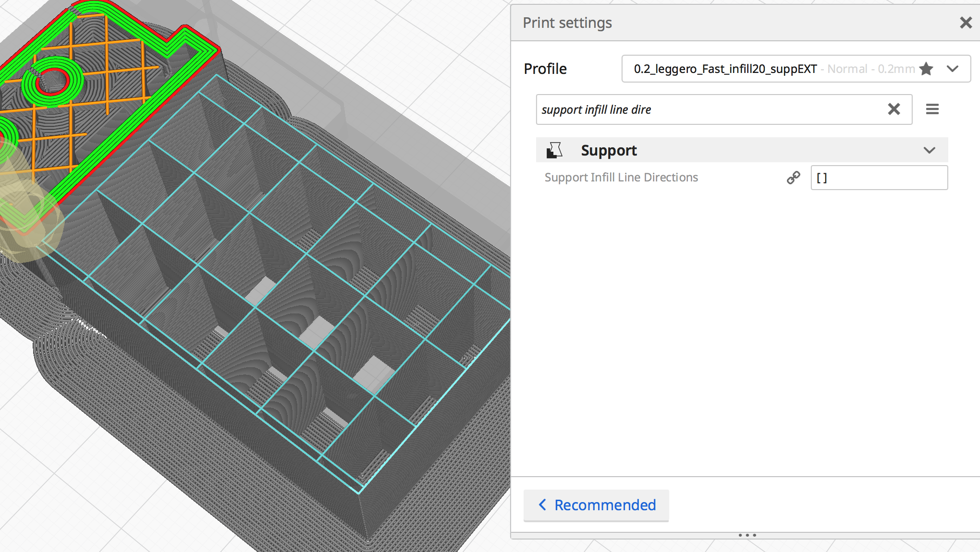
Task: Click the profile dropdown chevron arrow
Action: pos(953,69)
